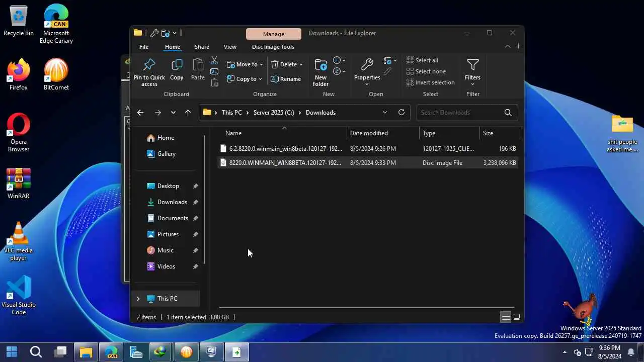Click Select all
The height and width of the screenshot is (362, 644).
(x=422, y=60)
